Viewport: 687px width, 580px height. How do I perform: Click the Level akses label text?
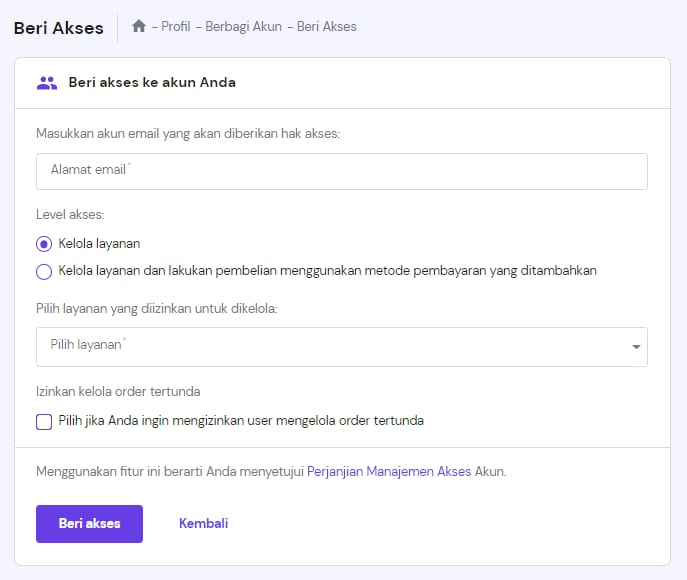[70, 215]
